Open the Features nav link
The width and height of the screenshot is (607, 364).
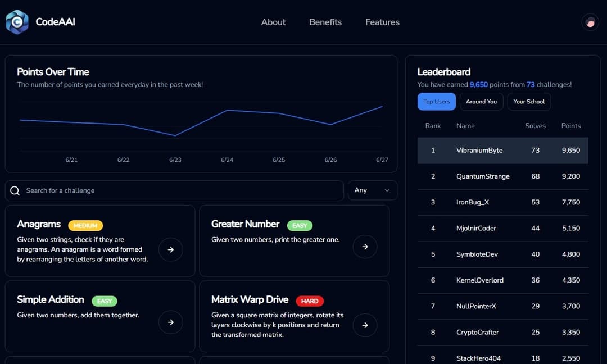click(x=383, y=22)
